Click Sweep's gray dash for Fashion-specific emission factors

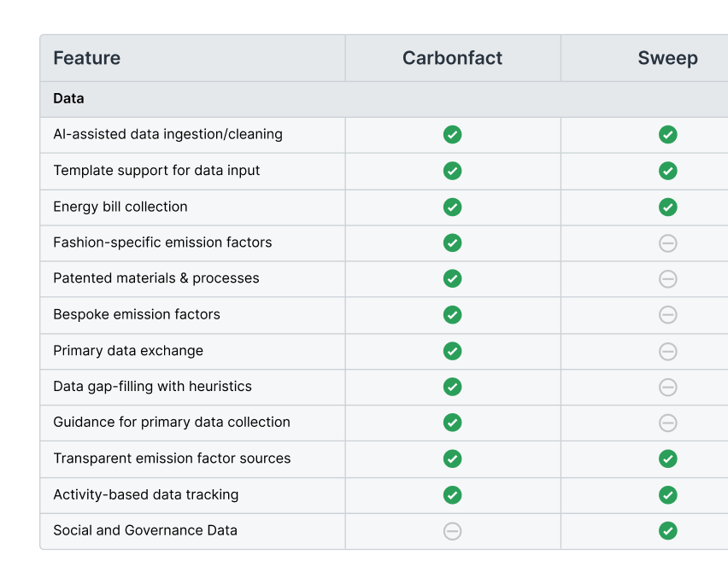point(667,243)
